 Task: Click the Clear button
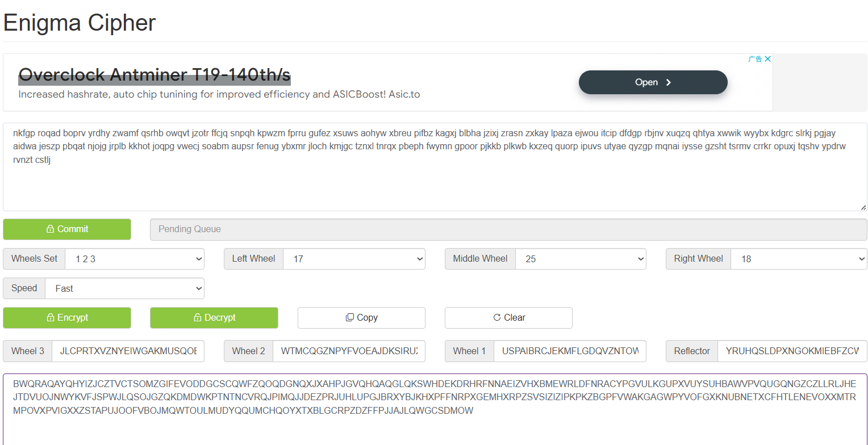pyautogui.click(x=508, y=318)
